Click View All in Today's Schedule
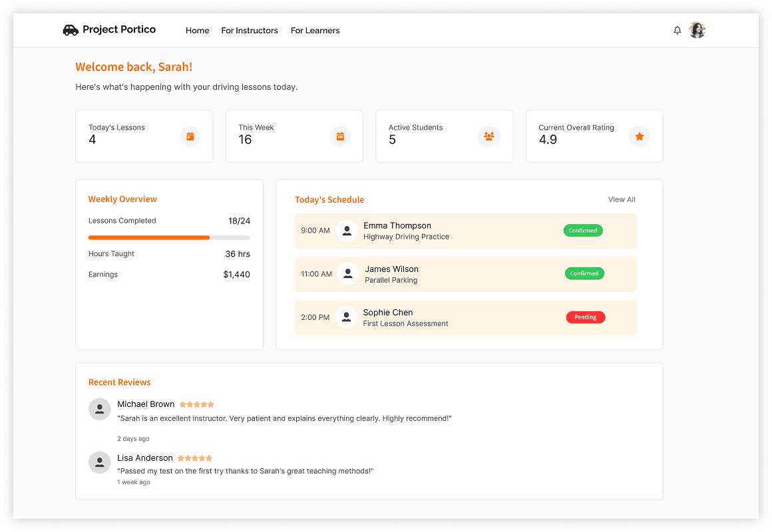772x532 pixels. click(622, 199)
